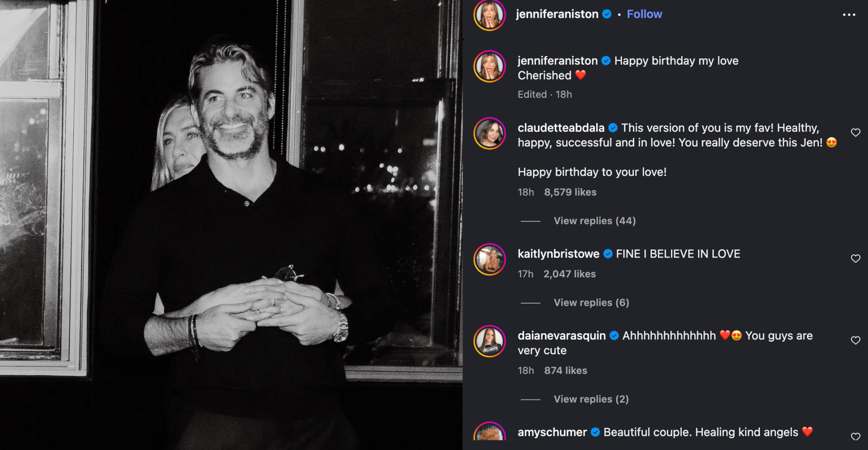
Task: Expand View replies (44)
Action: click(594, 221)
